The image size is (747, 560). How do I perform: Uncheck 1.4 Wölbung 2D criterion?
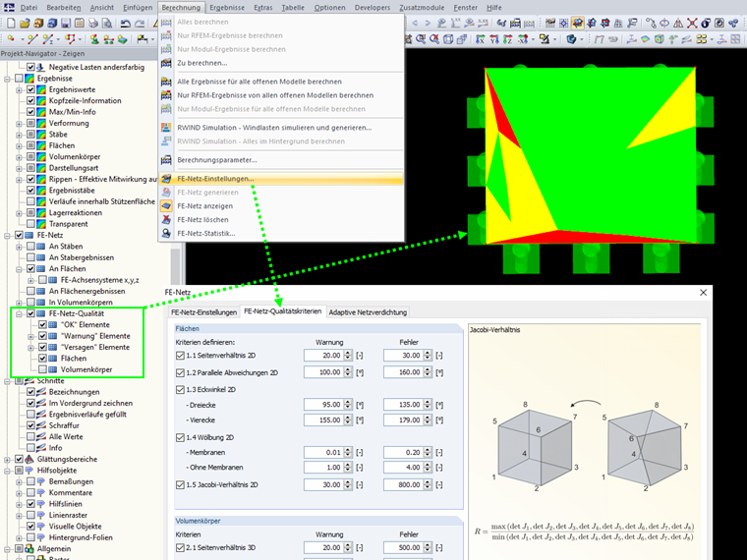tap(180, 437)
